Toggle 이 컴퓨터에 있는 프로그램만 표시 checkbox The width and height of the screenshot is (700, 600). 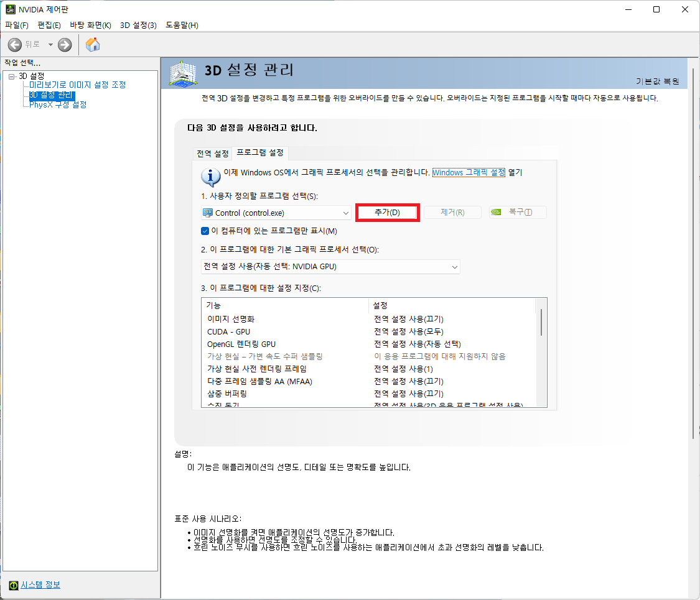pyautogui.click(x=205, y=231)
